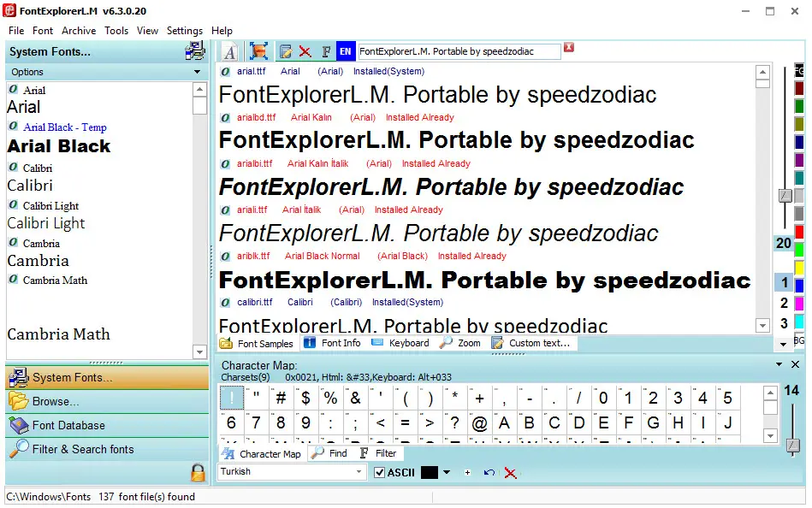This screenshot has width=812, height=508.
Task: Click the print fonts icon beside System Fonts
Action: (195, 51)
